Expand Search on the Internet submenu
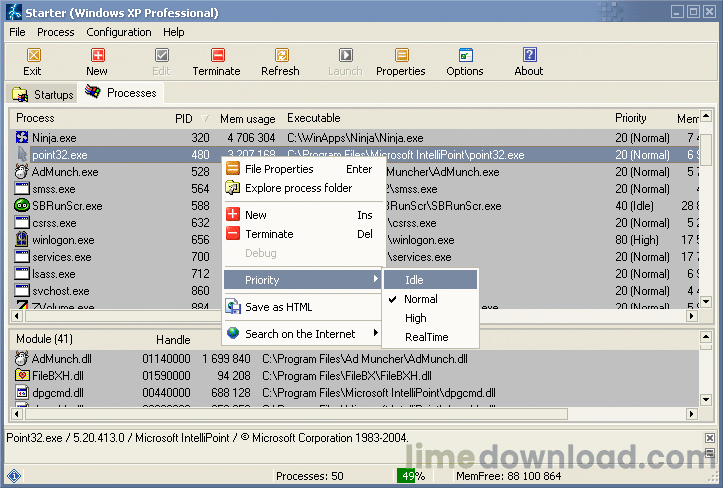The height and width of the screenshot is (488, 723). point(301,334)
